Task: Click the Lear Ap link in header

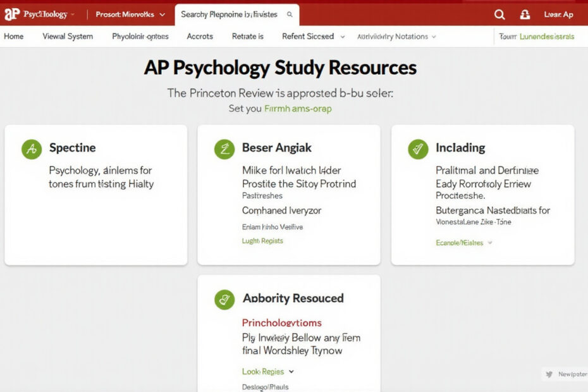Action: tap(558, 15)
